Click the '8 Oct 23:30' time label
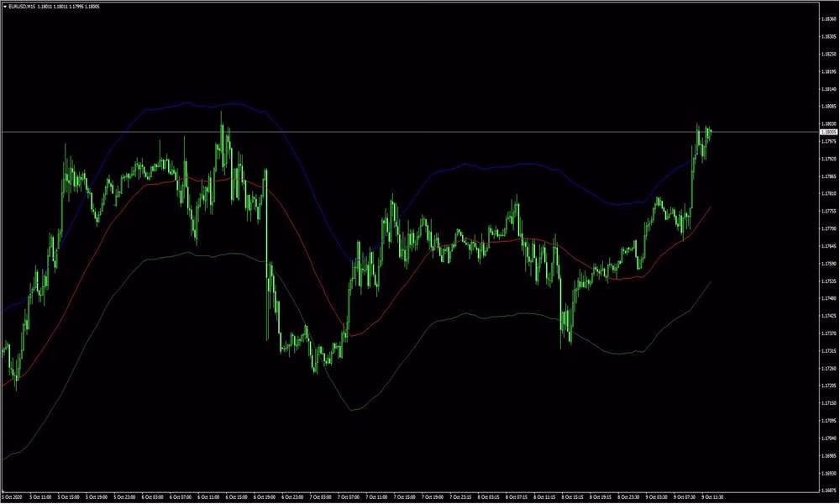The height and width of the screenshot is (504, 840). click(628, 497)
